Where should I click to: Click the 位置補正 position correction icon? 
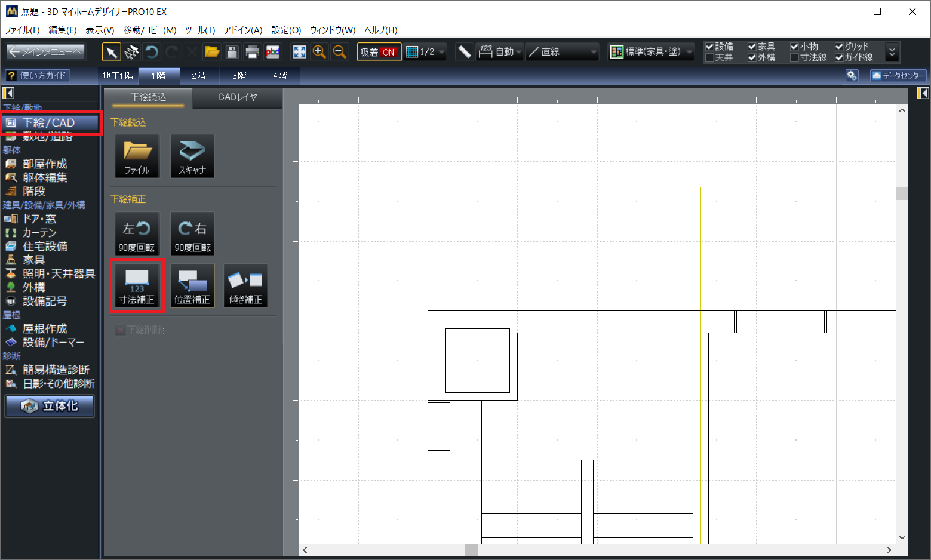(192, 285)
